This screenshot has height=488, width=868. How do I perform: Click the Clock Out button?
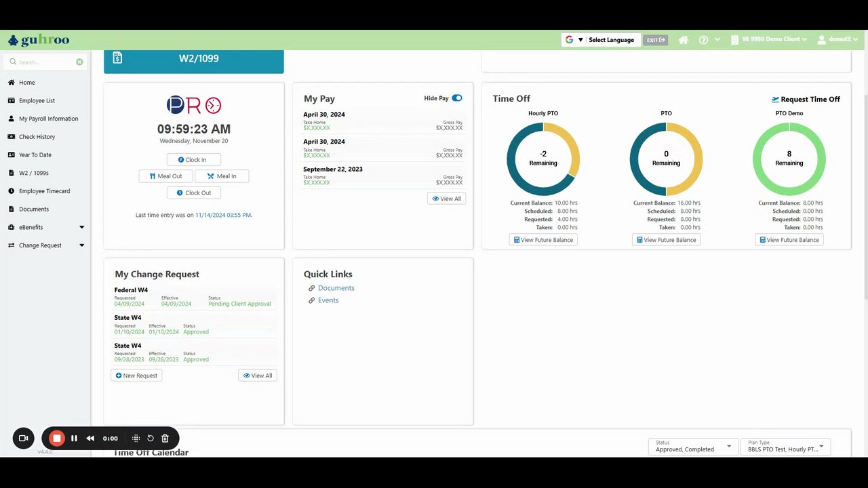click(194, 192)
